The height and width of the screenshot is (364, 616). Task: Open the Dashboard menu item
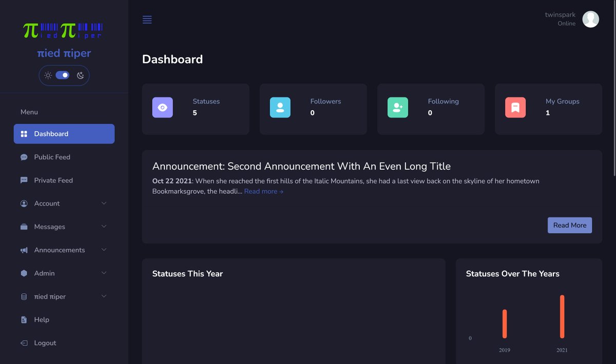click(x=64, y=134)
